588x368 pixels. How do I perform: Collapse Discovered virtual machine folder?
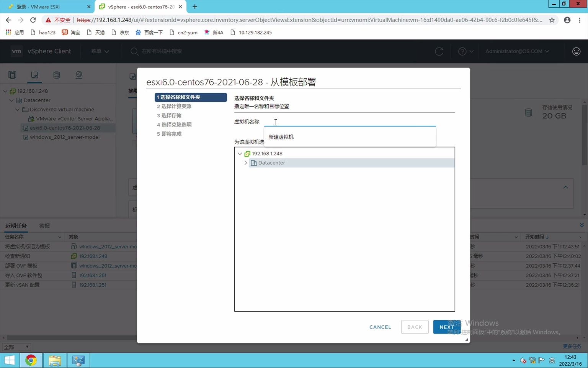tap(18, 110)
